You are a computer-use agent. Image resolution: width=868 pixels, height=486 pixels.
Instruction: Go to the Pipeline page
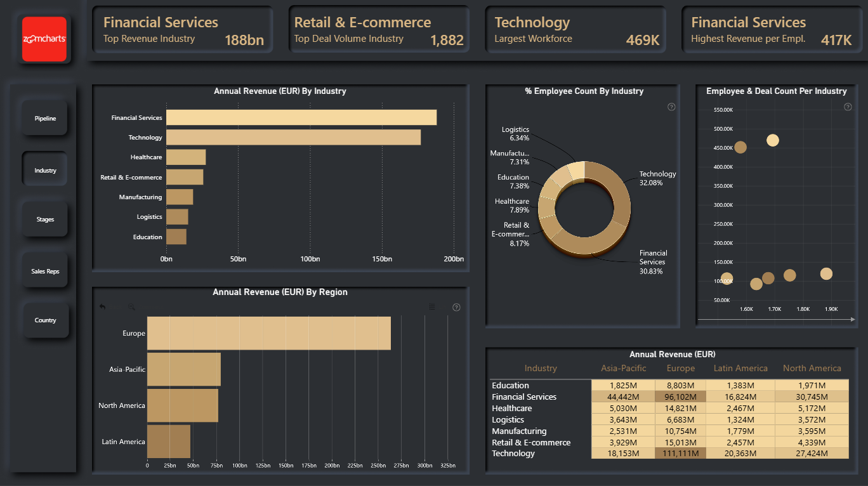[x=45, y=119]
